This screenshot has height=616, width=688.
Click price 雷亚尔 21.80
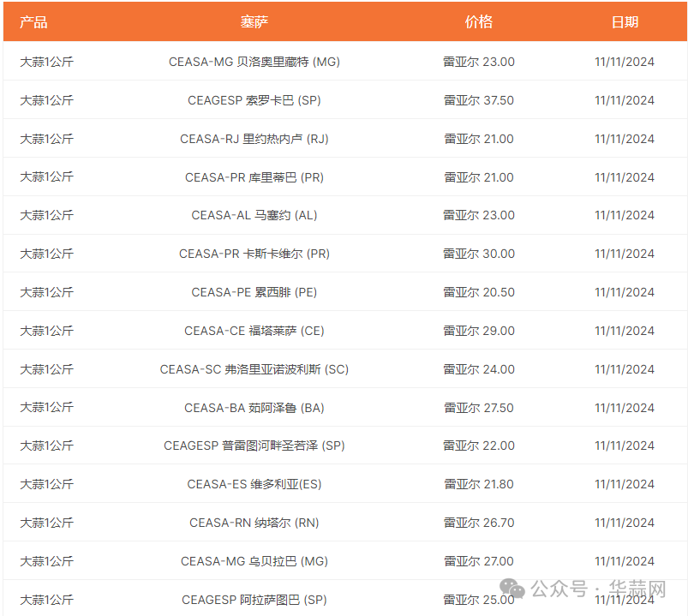(479, 485)
